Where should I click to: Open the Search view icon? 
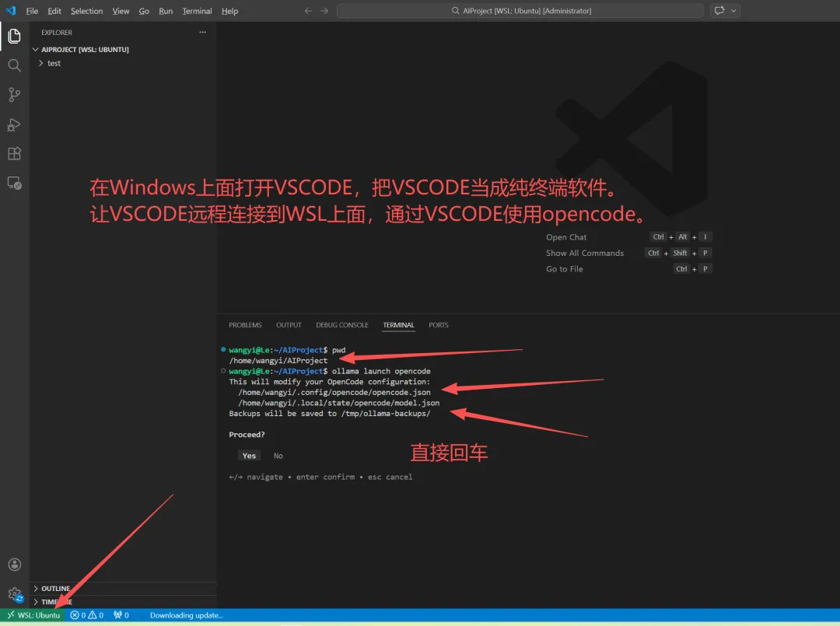click(x=15, y=65)
